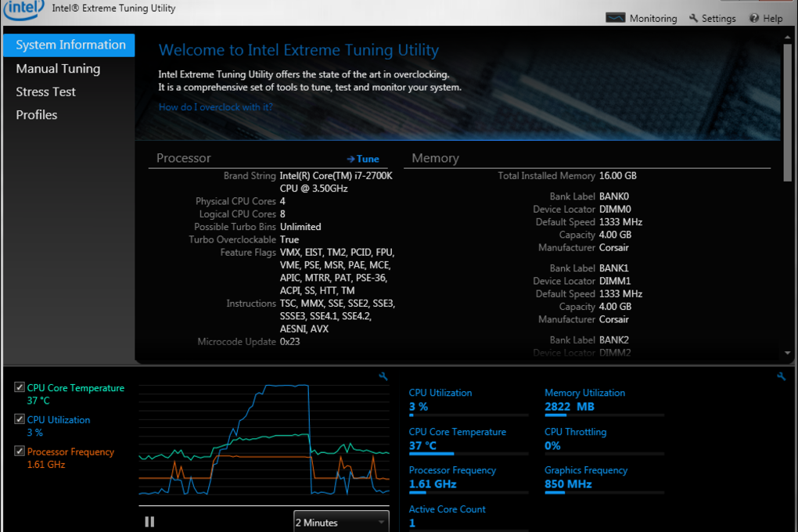Screen dimensions: 798x532
Task: Click scrollbar down arrow in info panel
Action: (x=787, y=353)
